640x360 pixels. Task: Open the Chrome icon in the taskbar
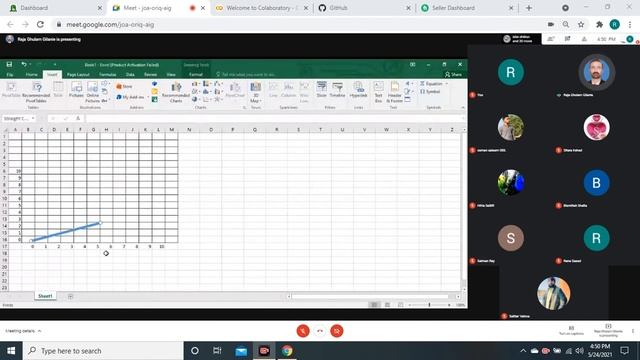pos(287,351)
